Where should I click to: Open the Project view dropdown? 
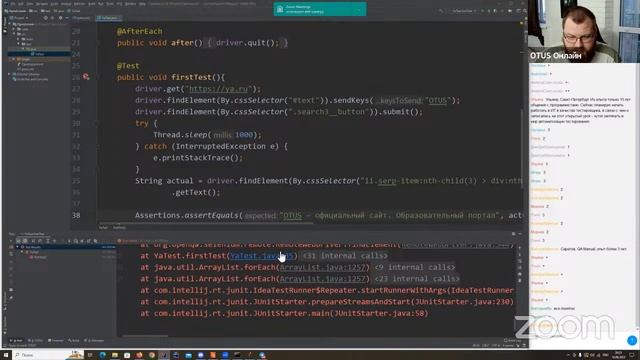pos(20,18)
